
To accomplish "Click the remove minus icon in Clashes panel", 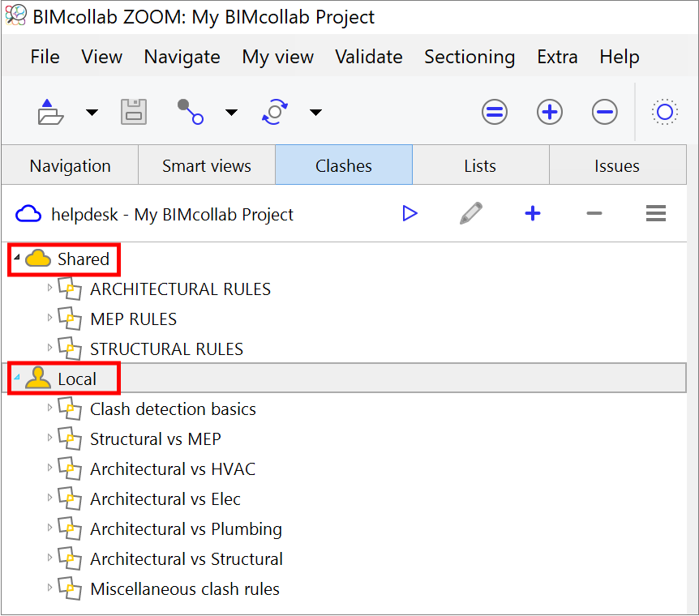I will pyautogui.click(x=594, y=213).
